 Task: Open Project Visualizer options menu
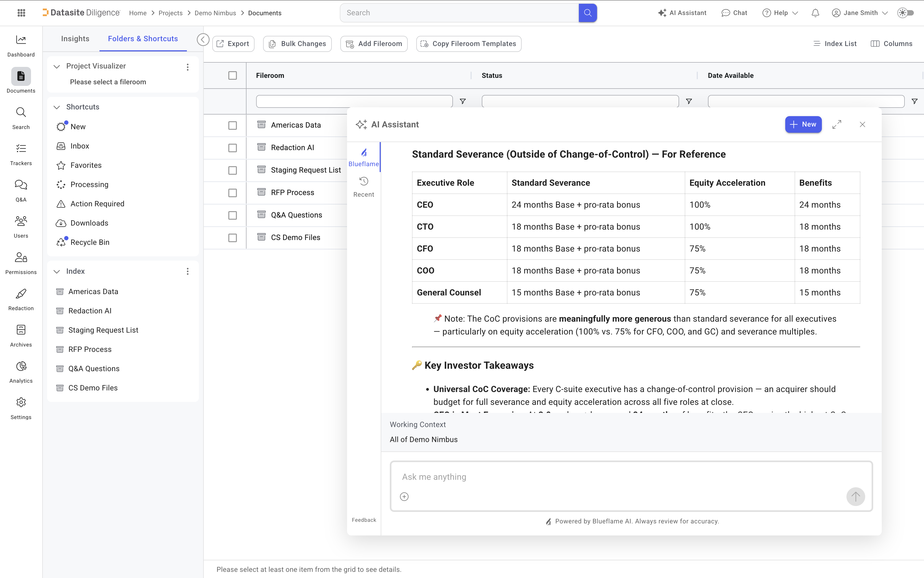[x=187, y=67]
